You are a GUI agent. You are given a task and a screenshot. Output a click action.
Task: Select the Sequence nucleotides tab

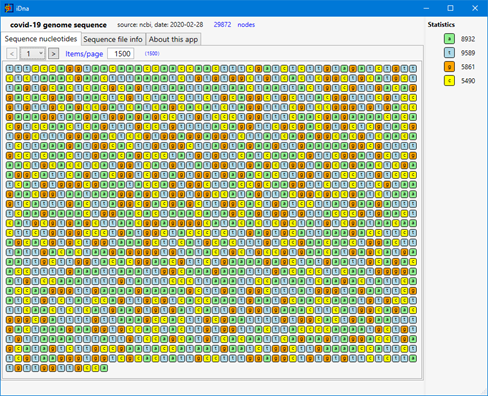(x=41, y=39)
